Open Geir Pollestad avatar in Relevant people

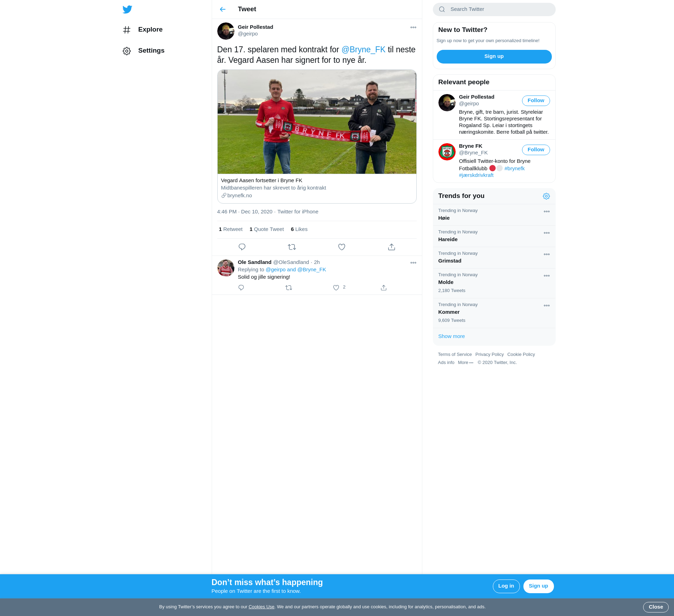point(447,102)
